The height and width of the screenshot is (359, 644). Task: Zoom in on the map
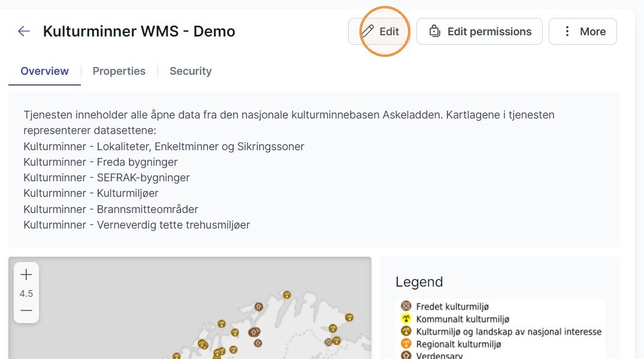[26, 275]
